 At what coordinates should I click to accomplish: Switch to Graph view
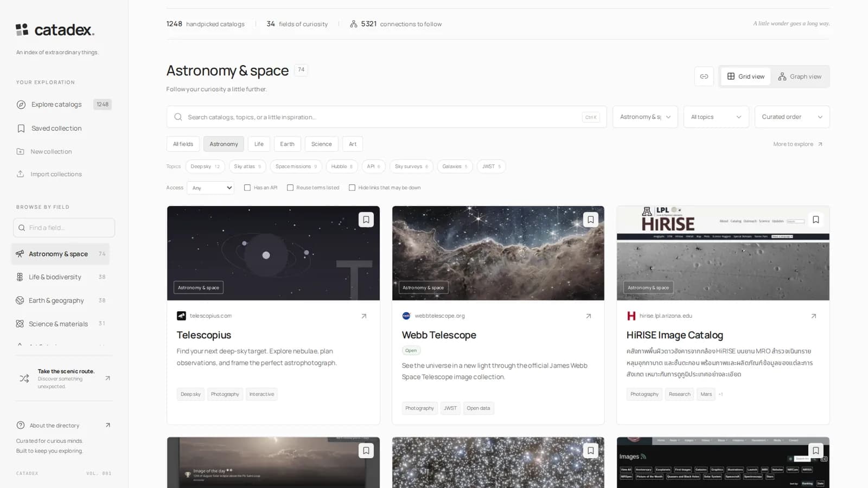point(800,76)
